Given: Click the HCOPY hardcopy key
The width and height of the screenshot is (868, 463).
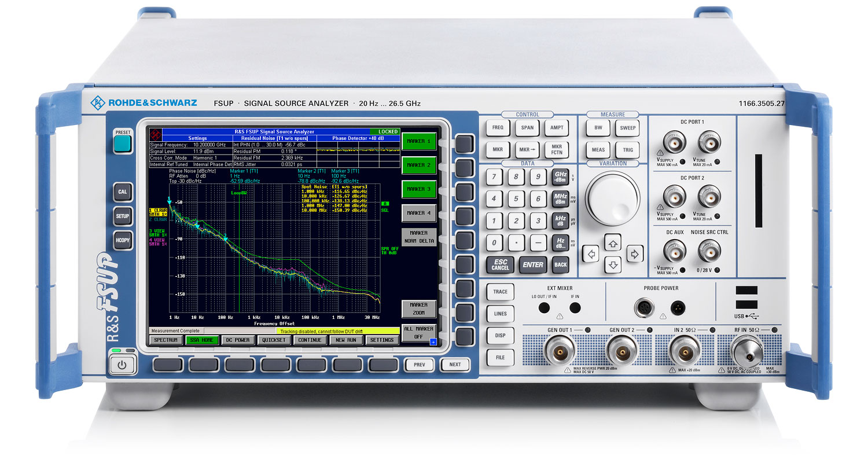Looking at the screenshot, I should 123,240.
